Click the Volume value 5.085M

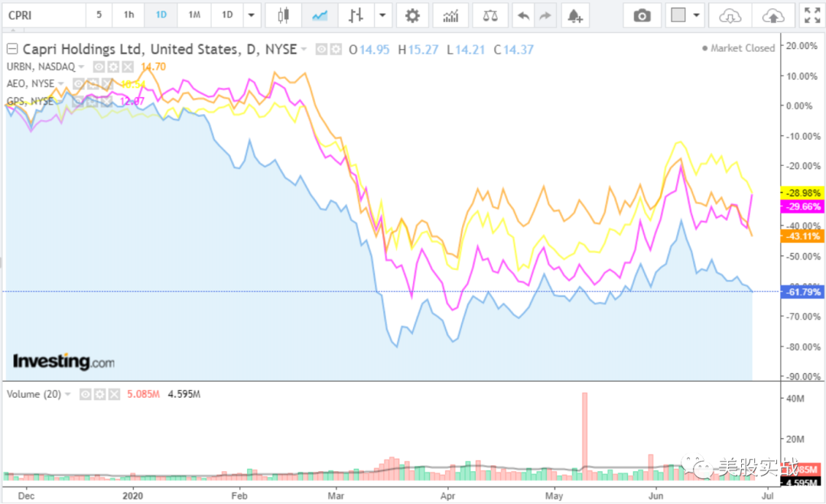(x=143, y=395)
